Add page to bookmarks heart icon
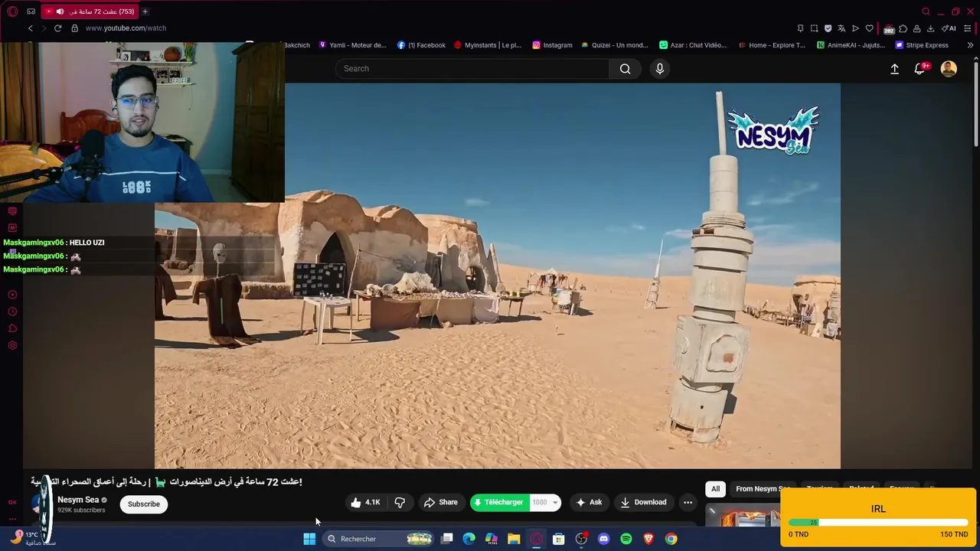 pos(869,28)
